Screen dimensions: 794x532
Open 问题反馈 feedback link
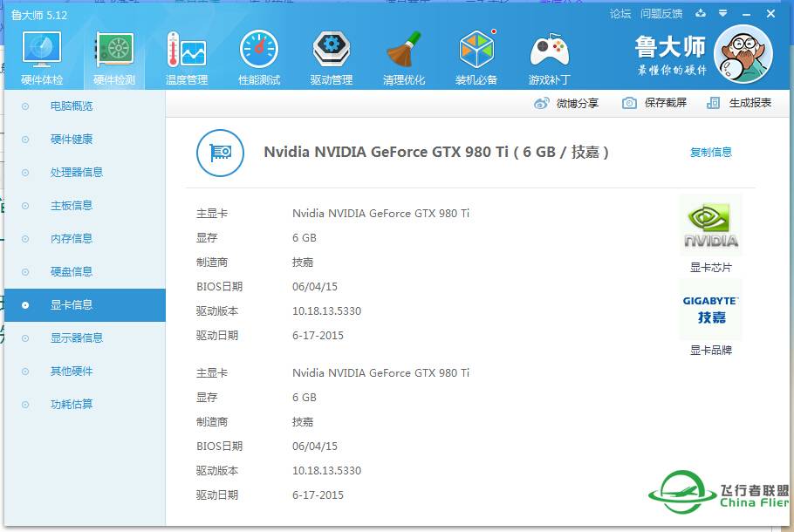(x=661, y=14)
